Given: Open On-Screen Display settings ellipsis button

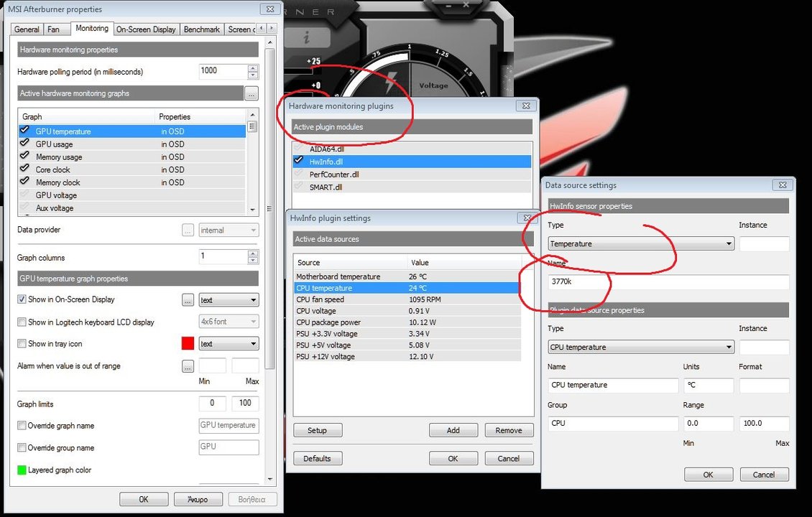Looking at the screenshot, I should click(x=188, y=300).
